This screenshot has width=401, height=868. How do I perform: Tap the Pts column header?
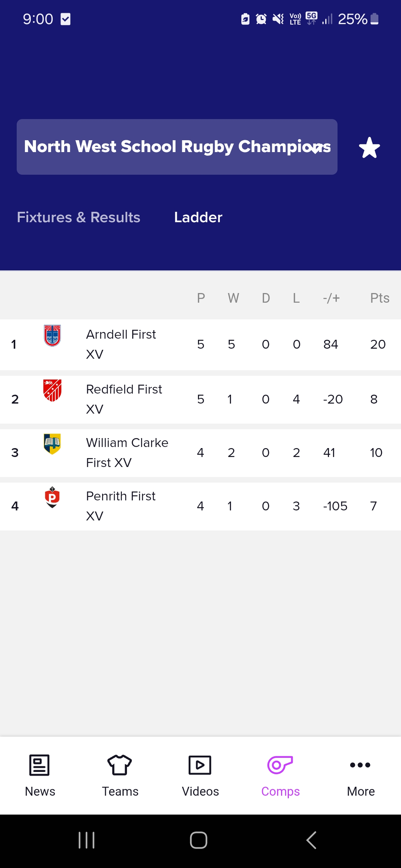[x=379, y=298]
